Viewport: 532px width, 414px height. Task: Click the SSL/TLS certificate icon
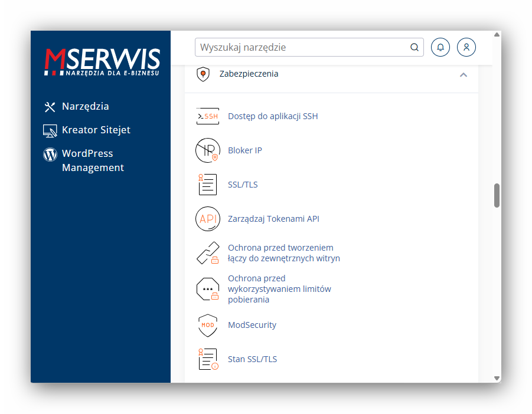[207, 184]
